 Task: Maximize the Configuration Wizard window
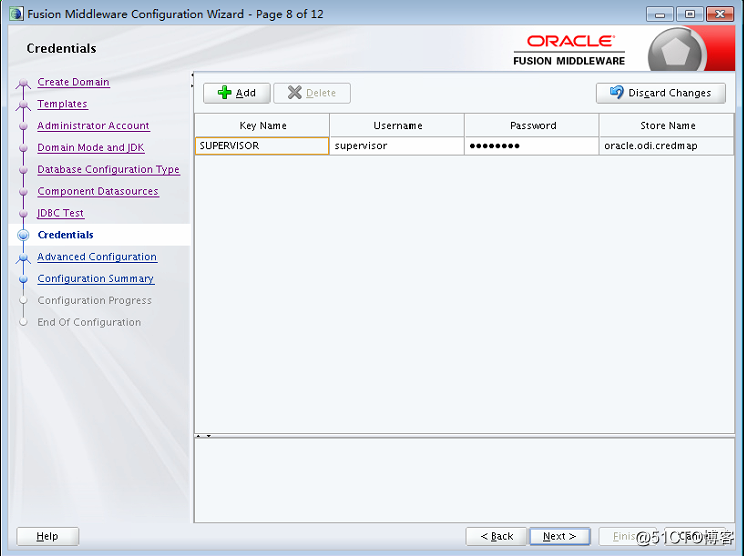click(689, 14)
